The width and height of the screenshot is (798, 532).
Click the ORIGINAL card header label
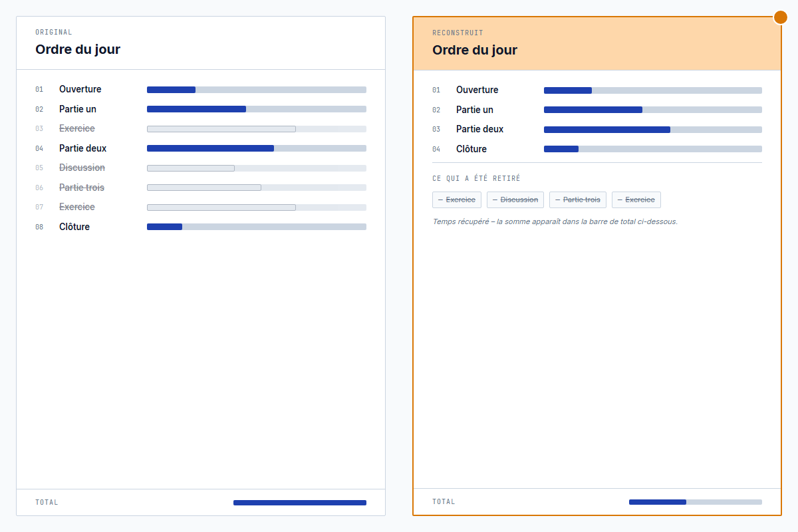[x=54, y=32]
